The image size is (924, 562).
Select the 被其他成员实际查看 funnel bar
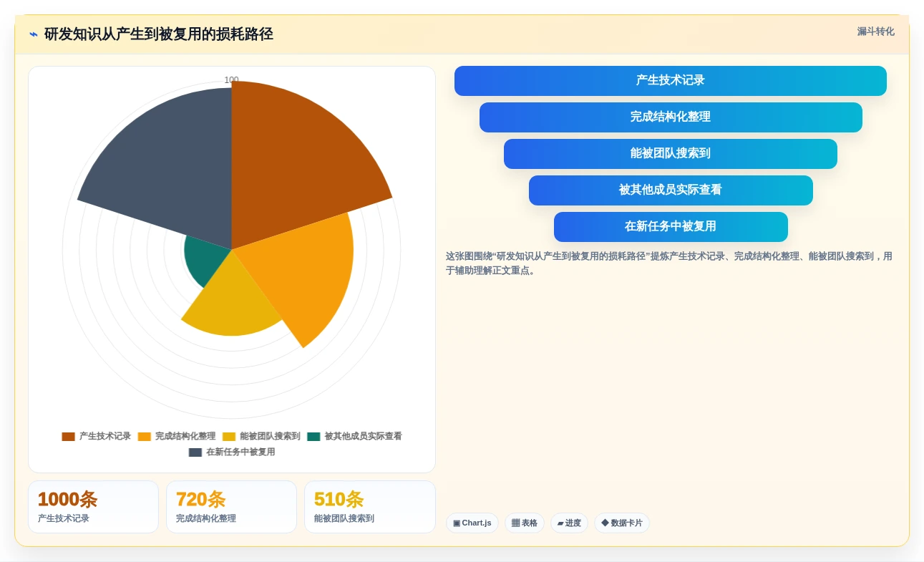[671, 190]
